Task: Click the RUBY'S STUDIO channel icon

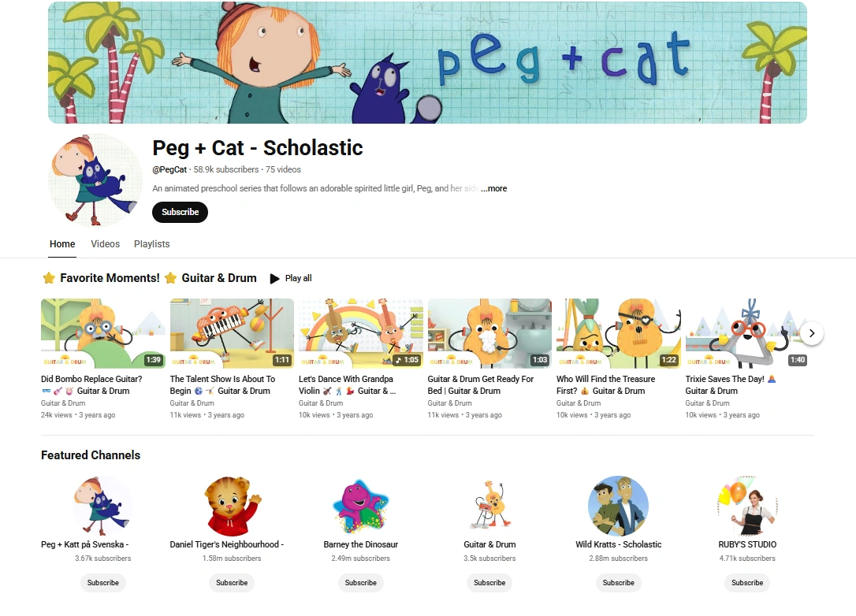Action: tap(746, 507)
